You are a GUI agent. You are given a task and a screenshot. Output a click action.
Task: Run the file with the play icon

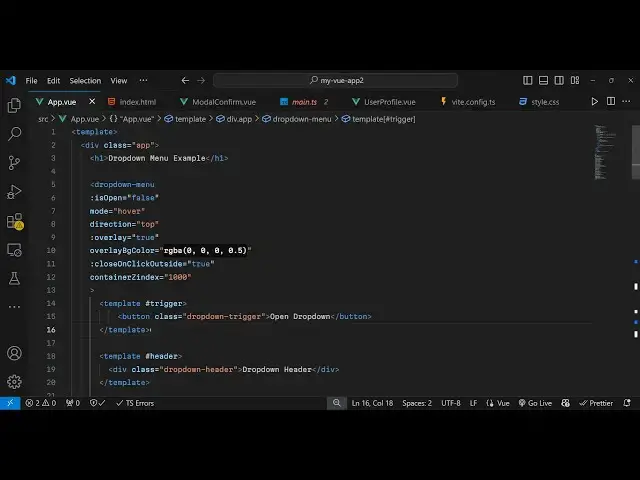tap(595, 102)
